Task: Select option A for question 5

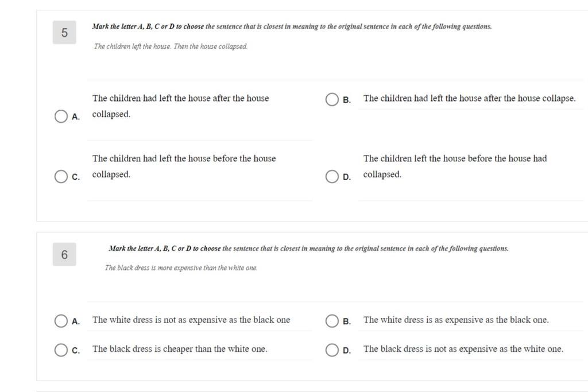Action: pyautogui.click(x=61, y=116)
